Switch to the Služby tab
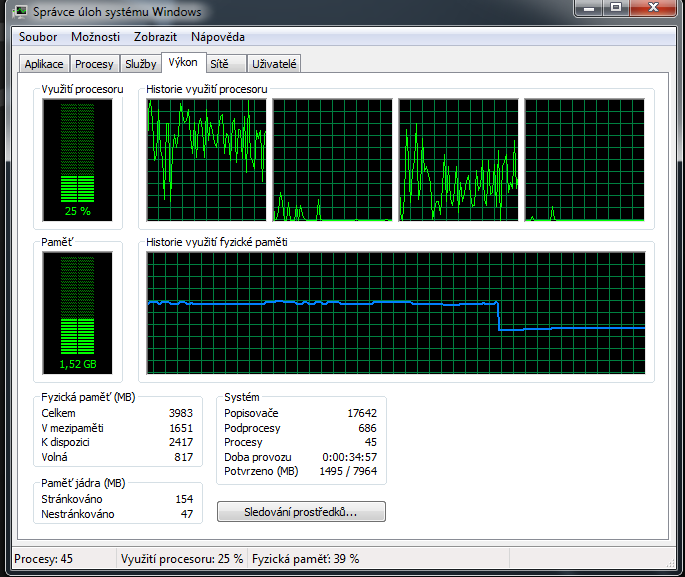This screenshot has width=685, height=577. [x=140, y=64]
